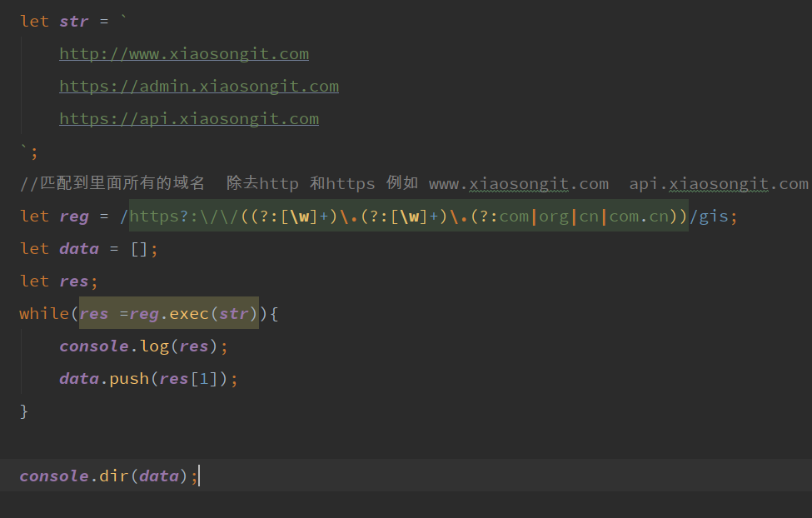Click the closing backtick of template string

point(24,150)
